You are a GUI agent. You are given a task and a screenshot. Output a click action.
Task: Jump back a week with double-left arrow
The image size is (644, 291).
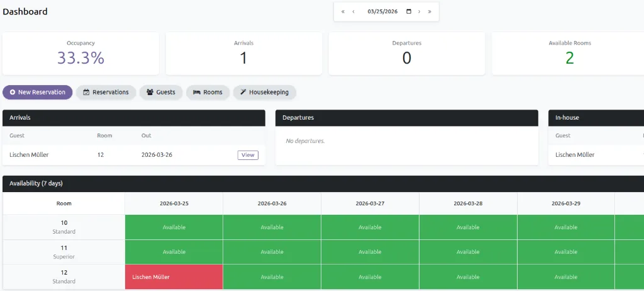coord(343,11)
